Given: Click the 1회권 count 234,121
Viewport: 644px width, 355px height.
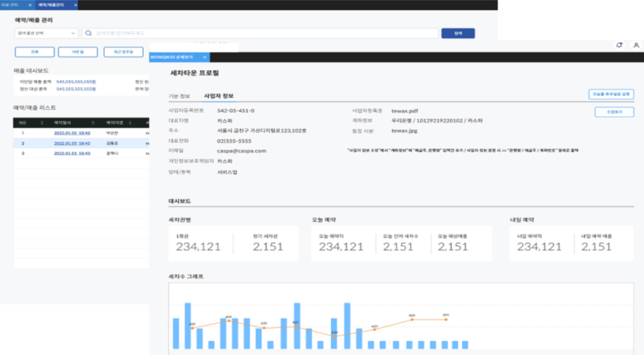Looking at the screenshot, I should 198,247.
